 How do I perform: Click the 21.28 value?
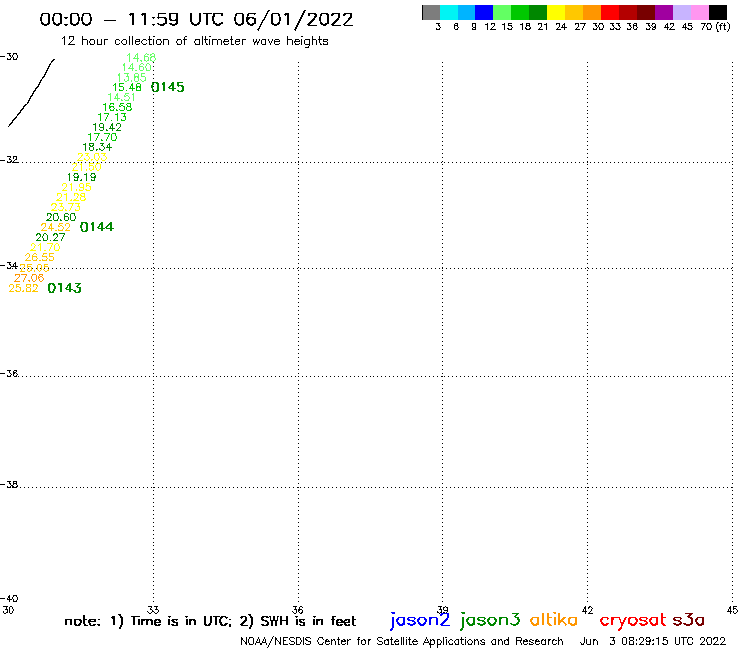(71, 197)
